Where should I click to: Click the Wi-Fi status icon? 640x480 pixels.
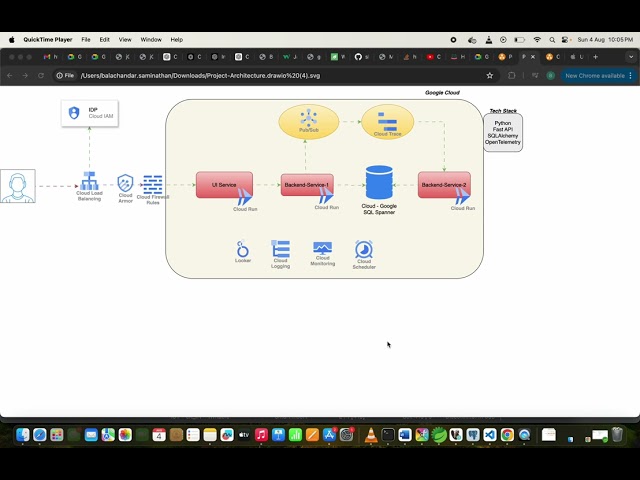click(537, 40)
